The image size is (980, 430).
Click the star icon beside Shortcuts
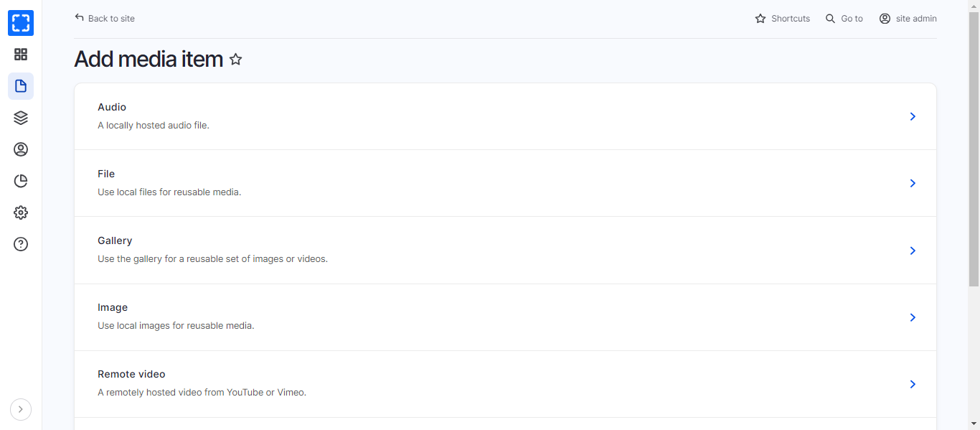pos(760,19)
